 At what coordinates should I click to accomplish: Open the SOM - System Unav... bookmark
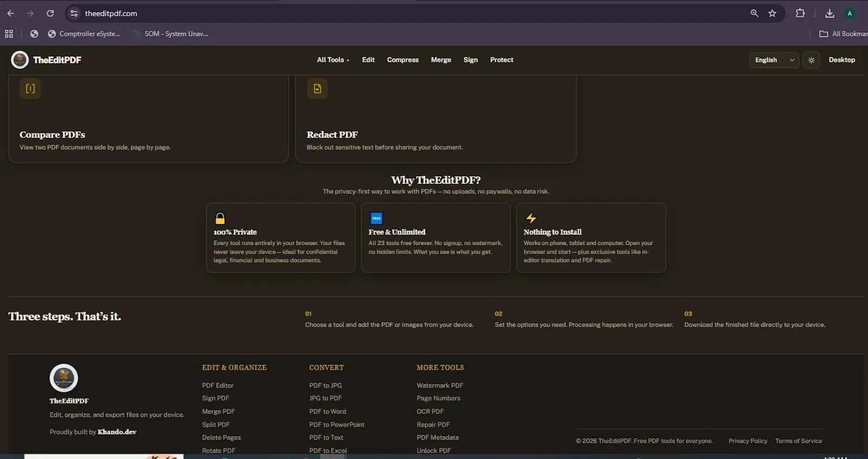tap(170, 34)
